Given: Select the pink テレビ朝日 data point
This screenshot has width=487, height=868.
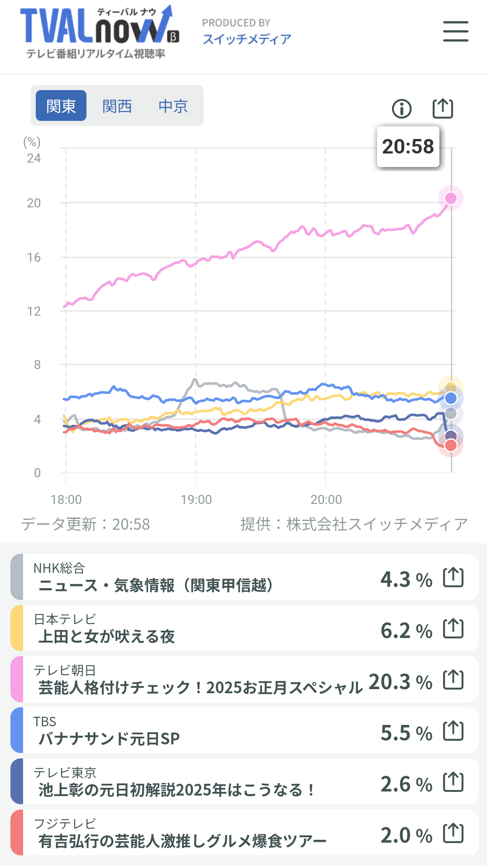Looking at the screenshot, I should [x=451, y=198].
